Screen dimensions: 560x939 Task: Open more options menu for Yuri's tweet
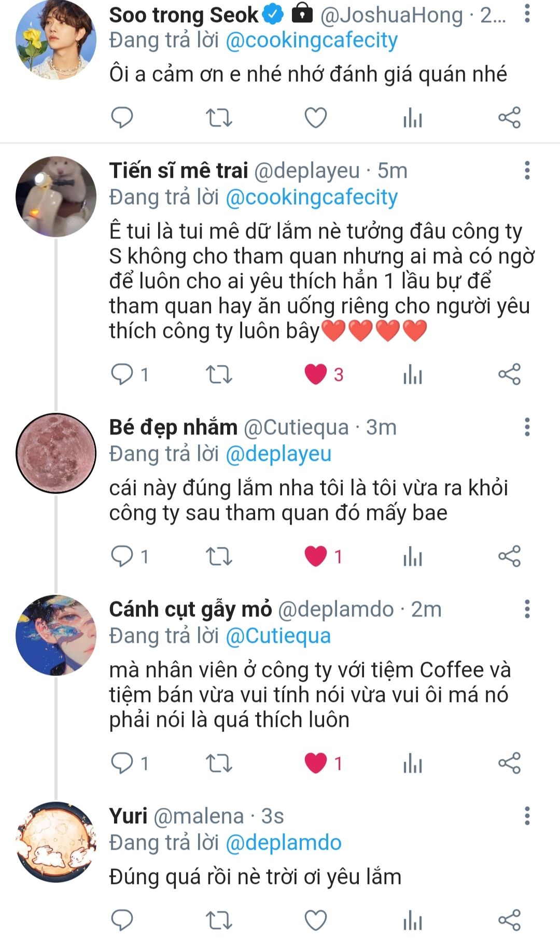527,816
